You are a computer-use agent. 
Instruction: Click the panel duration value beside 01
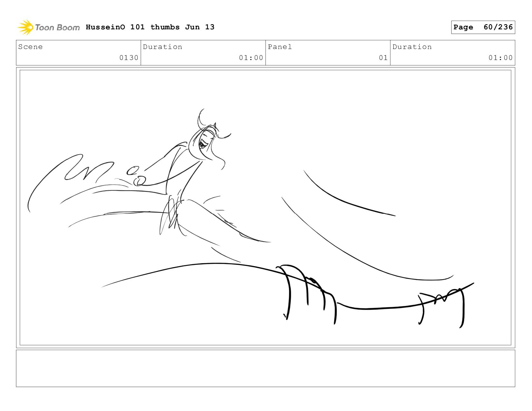(500, 58)
